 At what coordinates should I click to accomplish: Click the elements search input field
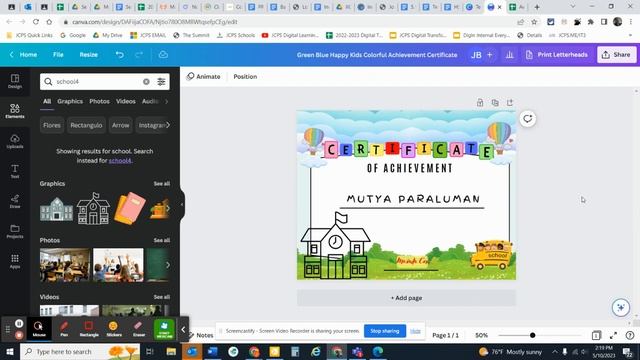click(98, 82)
